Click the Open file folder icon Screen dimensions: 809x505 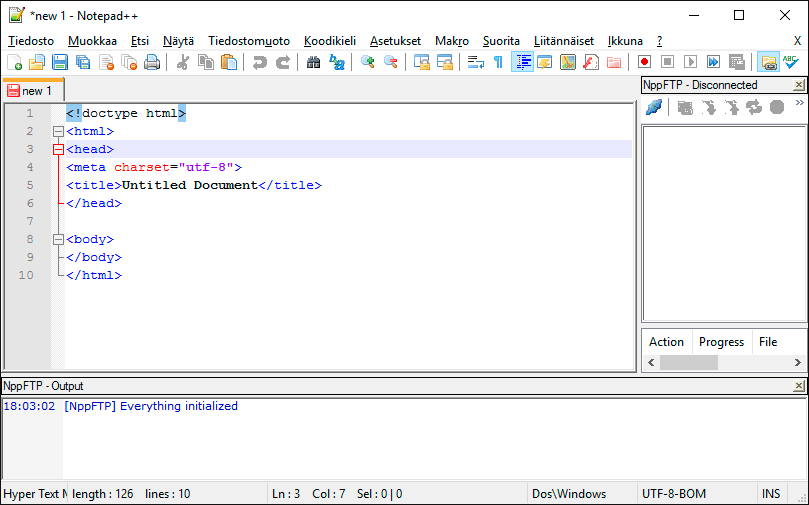[x=37, y=62]
